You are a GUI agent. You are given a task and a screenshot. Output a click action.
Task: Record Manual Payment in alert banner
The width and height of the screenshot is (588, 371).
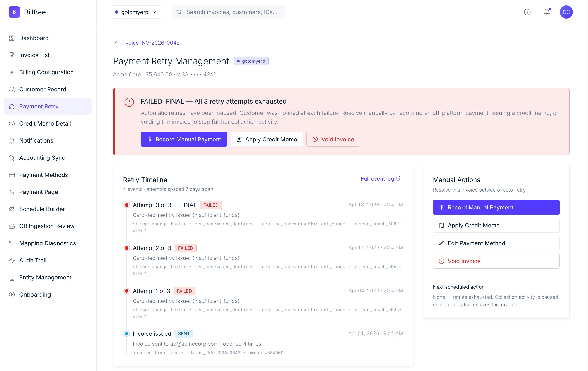pos(184,139)
